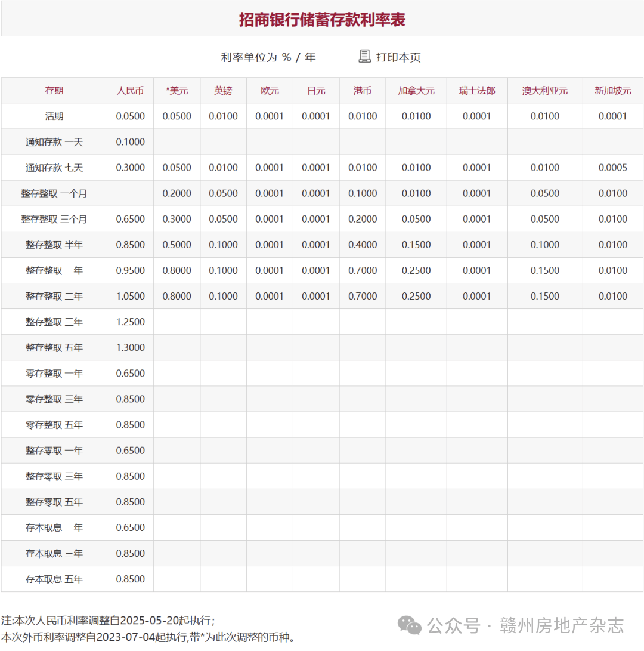Click the 0.8500 rate for 存本取息 五年
This screenshot has height=651, width=644.
[x=131, y=579]
